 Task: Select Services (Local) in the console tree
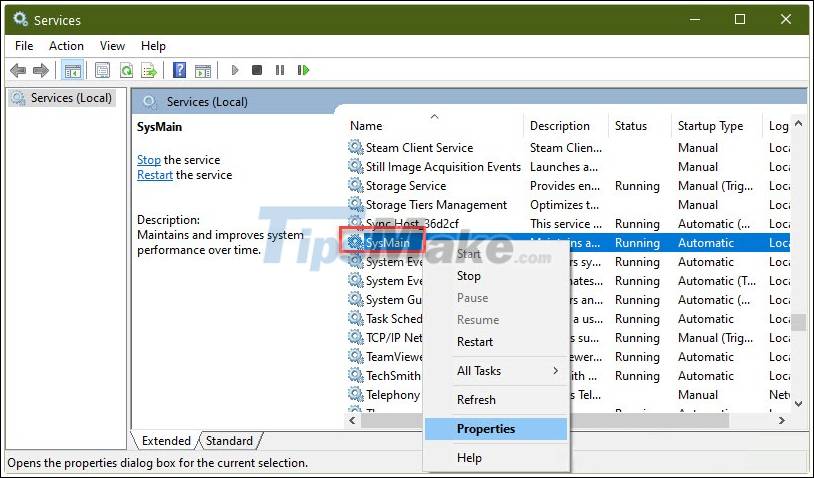click(x=62, y=98)
